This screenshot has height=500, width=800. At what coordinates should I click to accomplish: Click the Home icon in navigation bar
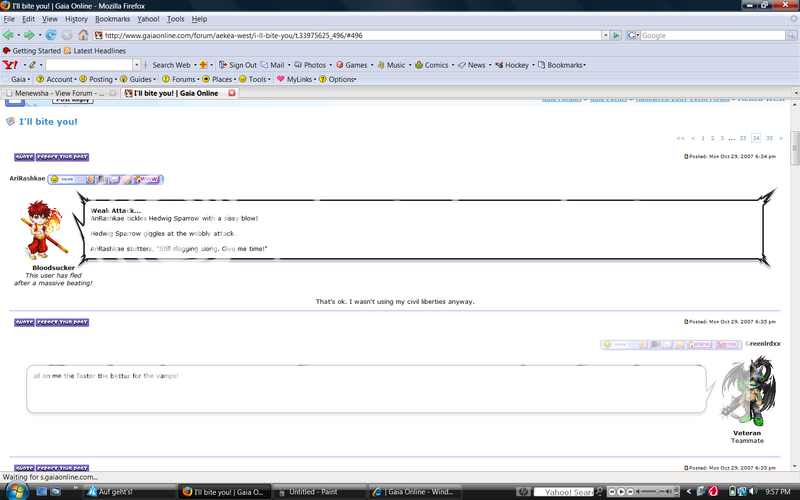85,35
